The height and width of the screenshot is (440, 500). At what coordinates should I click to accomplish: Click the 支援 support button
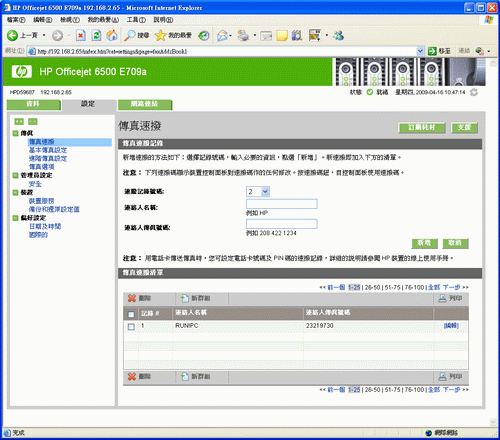point(464,128)
